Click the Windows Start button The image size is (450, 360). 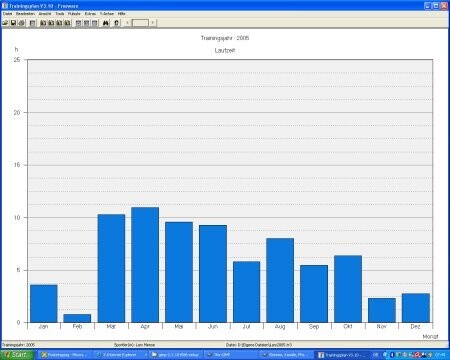pos(17,355)
